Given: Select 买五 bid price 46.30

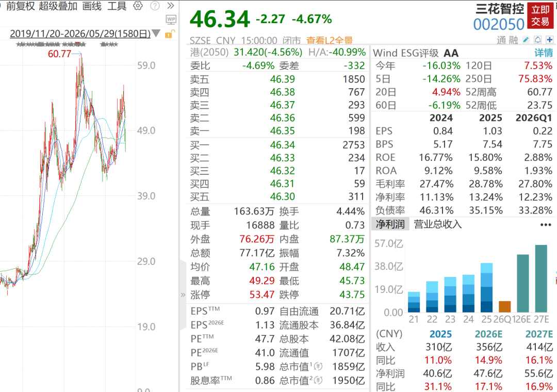Looking at the screenshot, I should point(283,197).
